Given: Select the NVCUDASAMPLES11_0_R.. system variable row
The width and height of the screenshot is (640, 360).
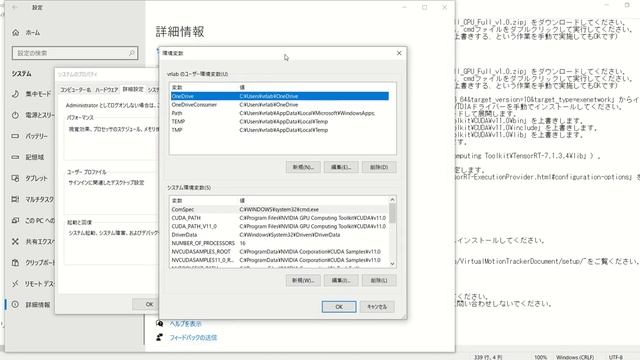Looking at the screenshot, I should point(280,260).
